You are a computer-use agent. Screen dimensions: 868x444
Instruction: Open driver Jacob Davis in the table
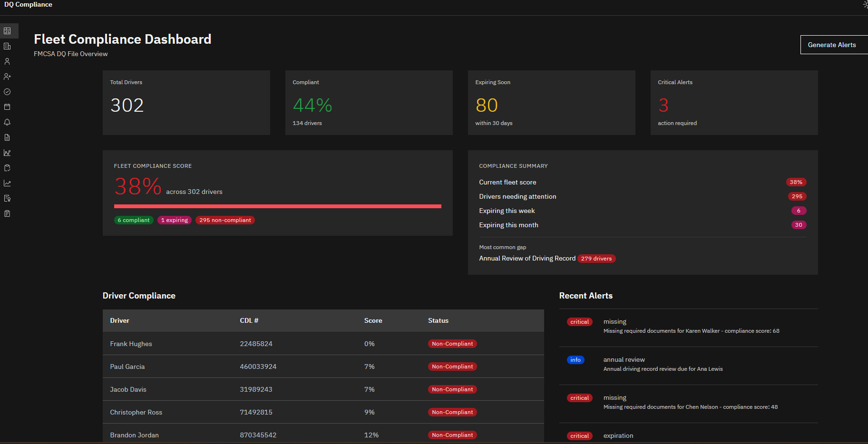[323, 389]
